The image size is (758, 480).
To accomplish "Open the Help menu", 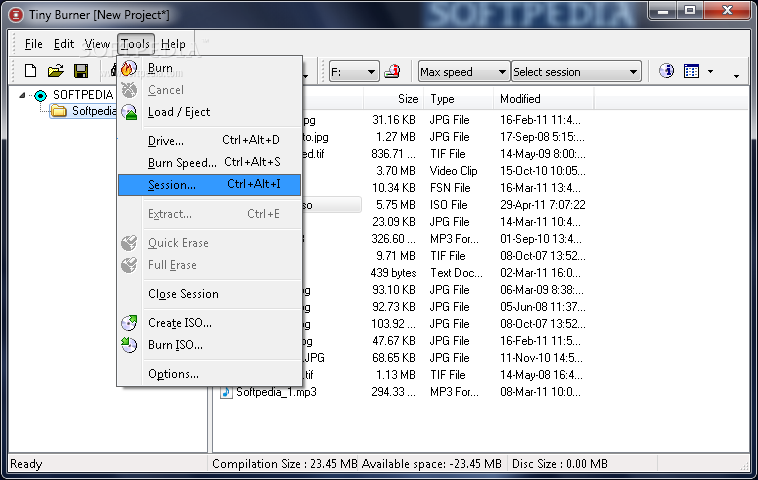I will click(173, 44).
